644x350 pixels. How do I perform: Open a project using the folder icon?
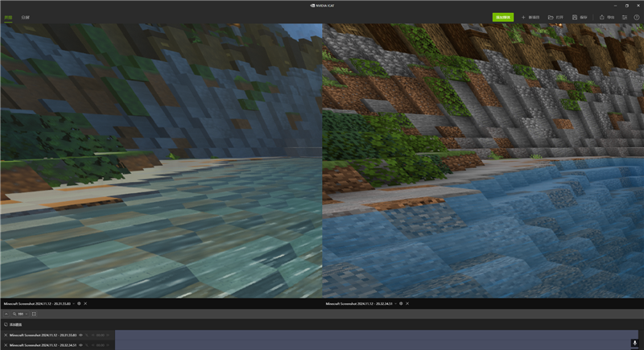(555, 17)
